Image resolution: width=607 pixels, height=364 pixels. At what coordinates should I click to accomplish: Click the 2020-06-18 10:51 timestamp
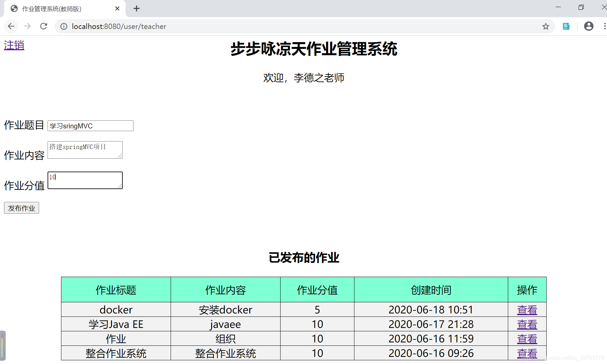pyautogui.click(x=431, y=310)
